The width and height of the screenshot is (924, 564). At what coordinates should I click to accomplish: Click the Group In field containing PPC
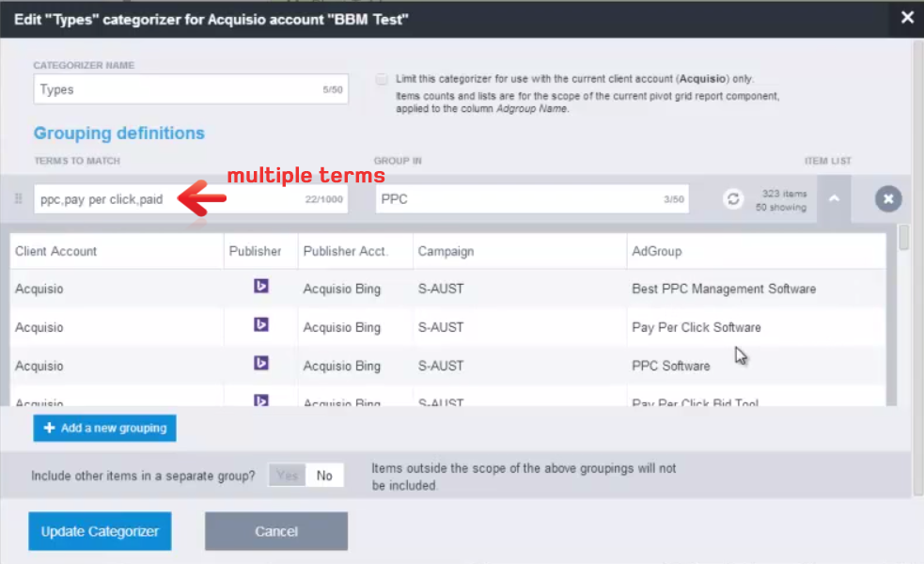tap(532, 199)
